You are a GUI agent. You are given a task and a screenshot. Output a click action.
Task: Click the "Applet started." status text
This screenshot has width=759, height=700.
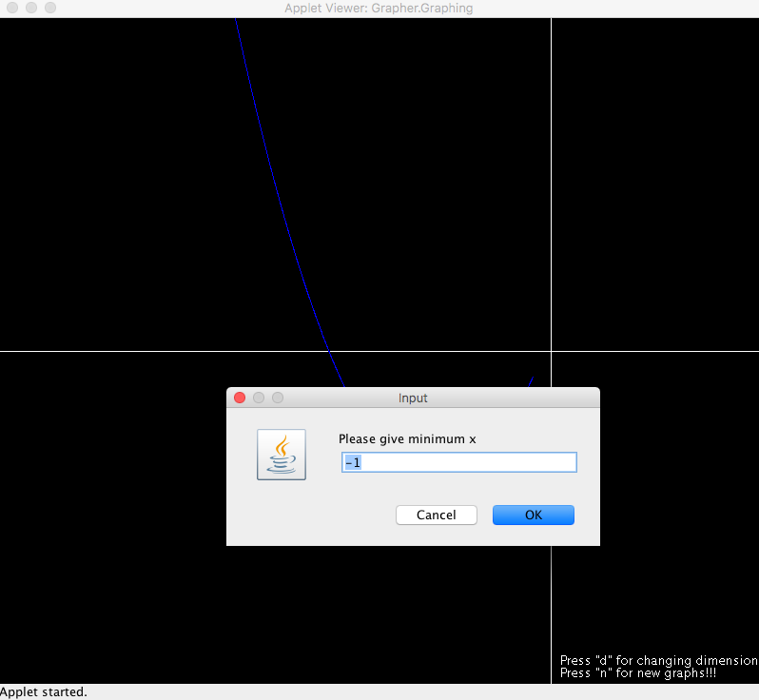coord(44,692)
